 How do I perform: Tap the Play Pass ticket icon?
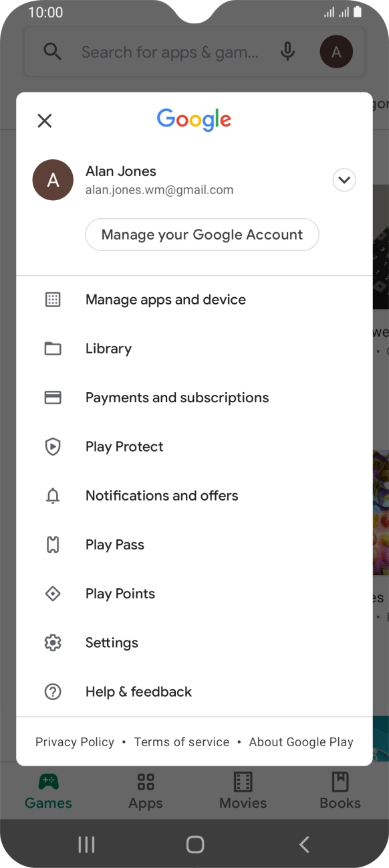pyautogui.click(x=53, y=545)
